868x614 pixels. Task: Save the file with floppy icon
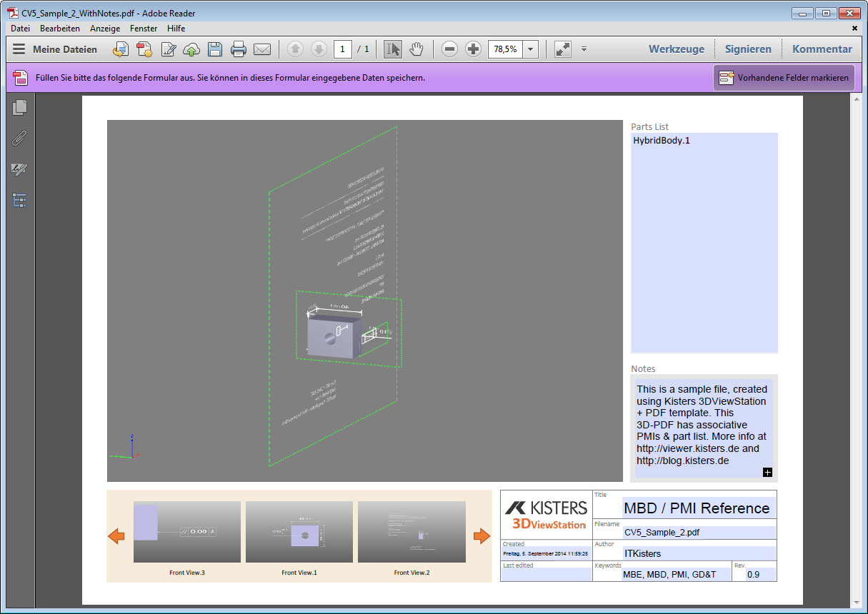click(215, 49)
